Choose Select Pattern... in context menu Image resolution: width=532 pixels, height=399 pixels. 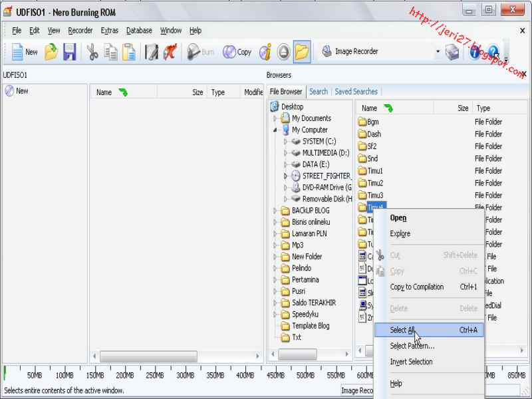click(x=429, y=346)
